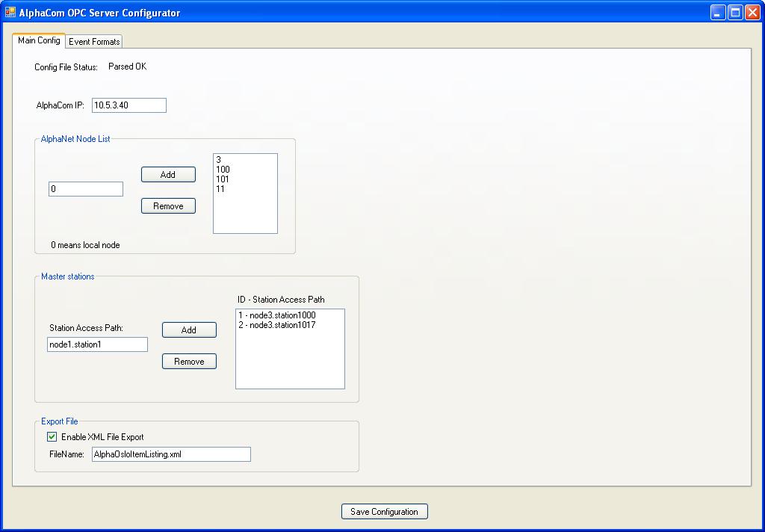Screen dimensions: 765x532
Task: Click the 'ID - Station Access Path' header
Action: point(281,300)
